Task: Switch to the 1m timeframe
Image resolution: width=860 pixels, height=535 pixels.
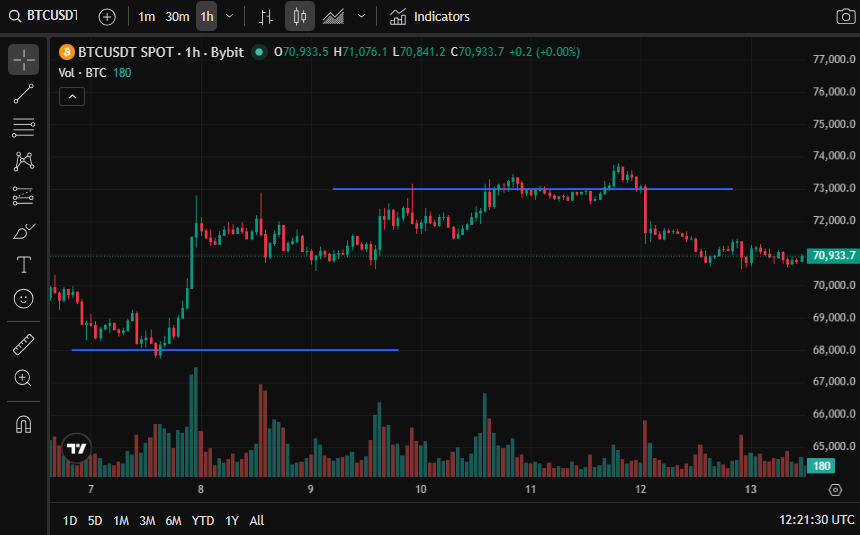Action: (146, 17)
